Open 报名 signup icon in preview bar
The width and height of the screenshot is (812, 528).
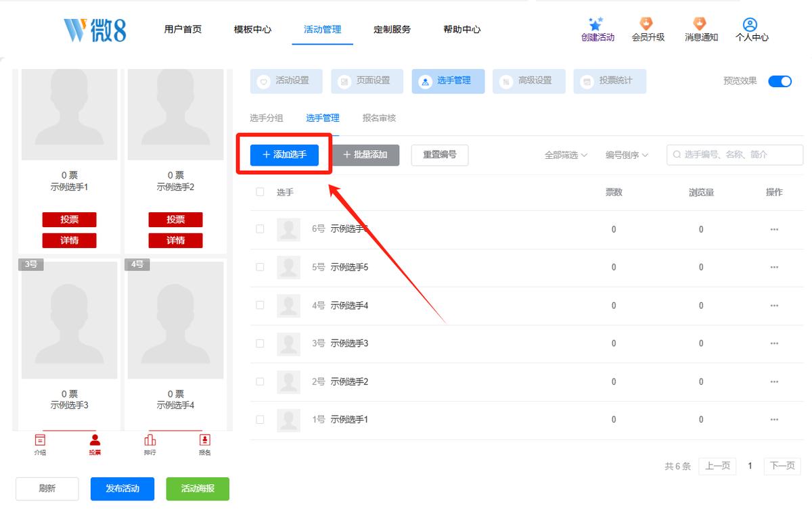coord(205,440)
